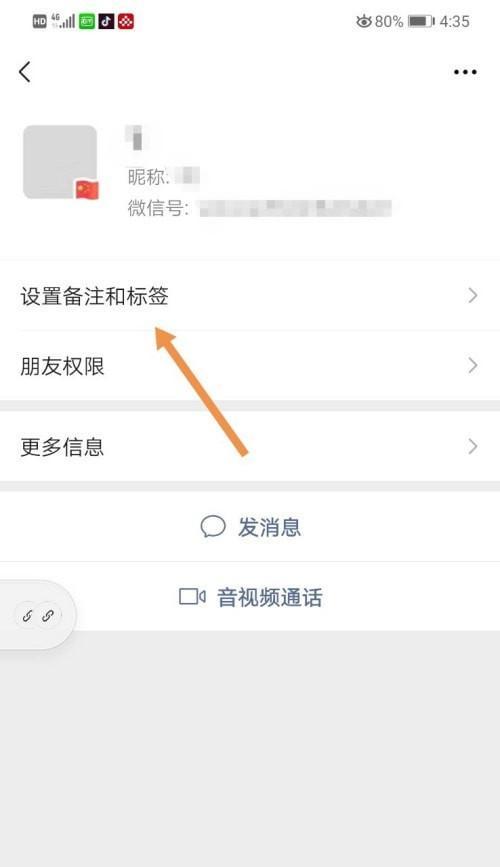Screen dimensions: 500x867
Task: Tap the TikTok notification icon in status bar
Action: pyautogui.click(x=106, y=22)
